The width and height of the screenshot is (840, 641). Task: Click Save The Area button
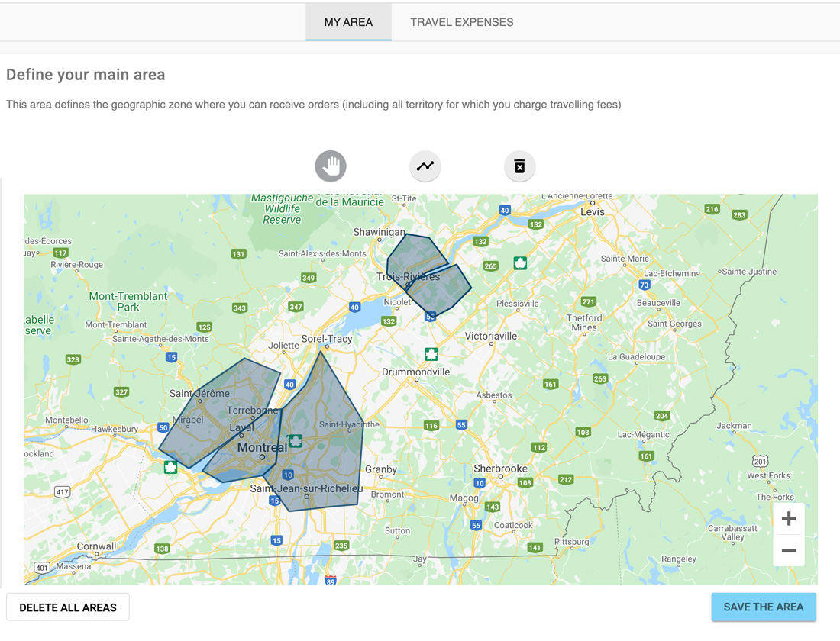pyautogui.click(x=763, y=607)
